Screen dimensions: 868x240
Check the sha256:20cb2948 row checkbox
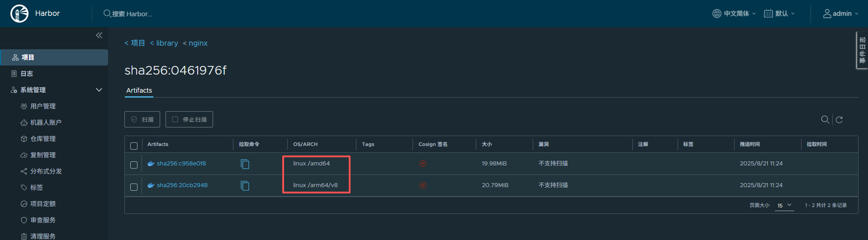pos(134,187)
